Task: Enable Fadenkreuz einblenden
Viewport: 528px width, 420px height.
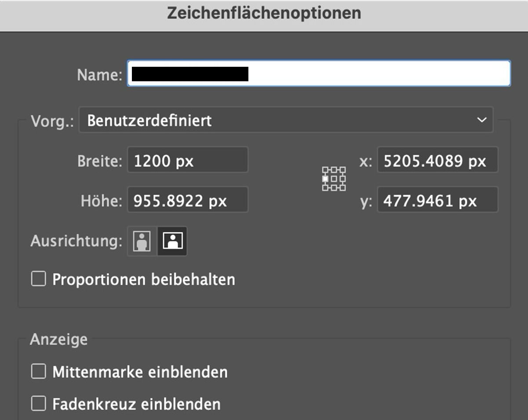Action: pos(38,403)
